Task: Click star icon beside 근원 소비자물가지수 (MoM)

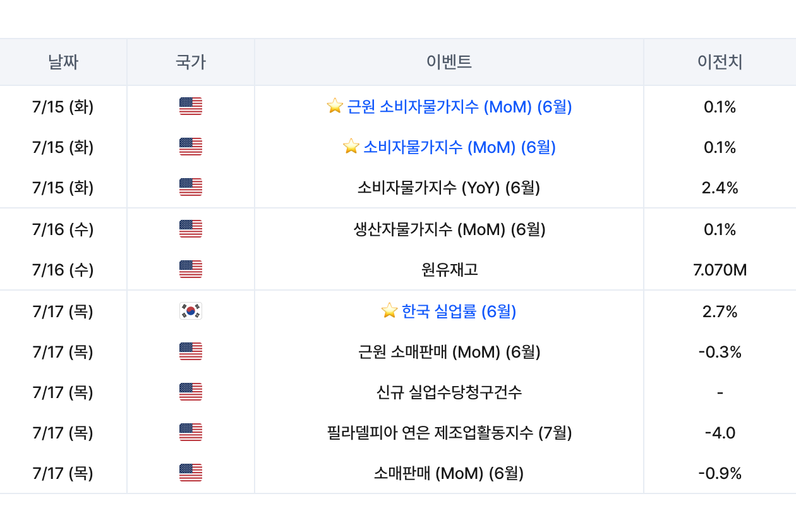Action: 335,106
